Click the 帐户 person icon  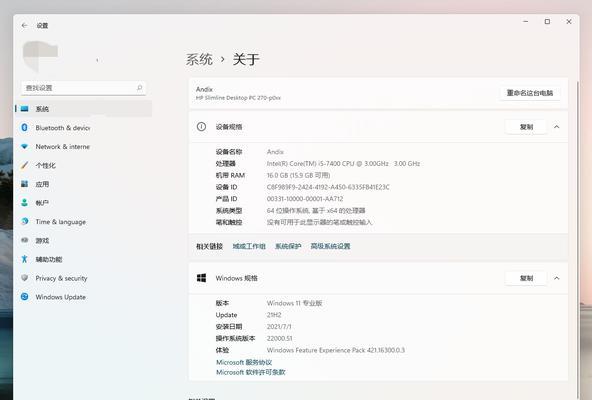pos(25,203)
